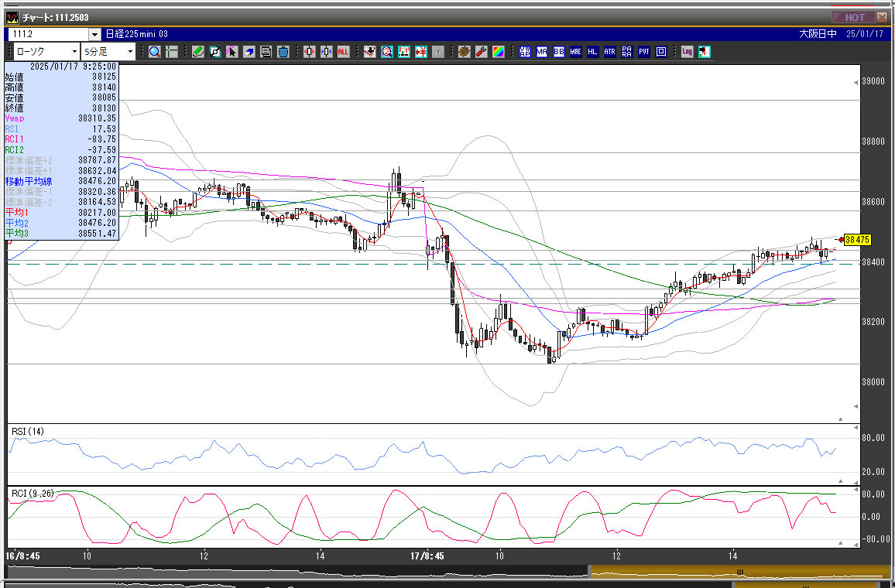Click the gold range bar in bottom navigator

pos(739,572)
